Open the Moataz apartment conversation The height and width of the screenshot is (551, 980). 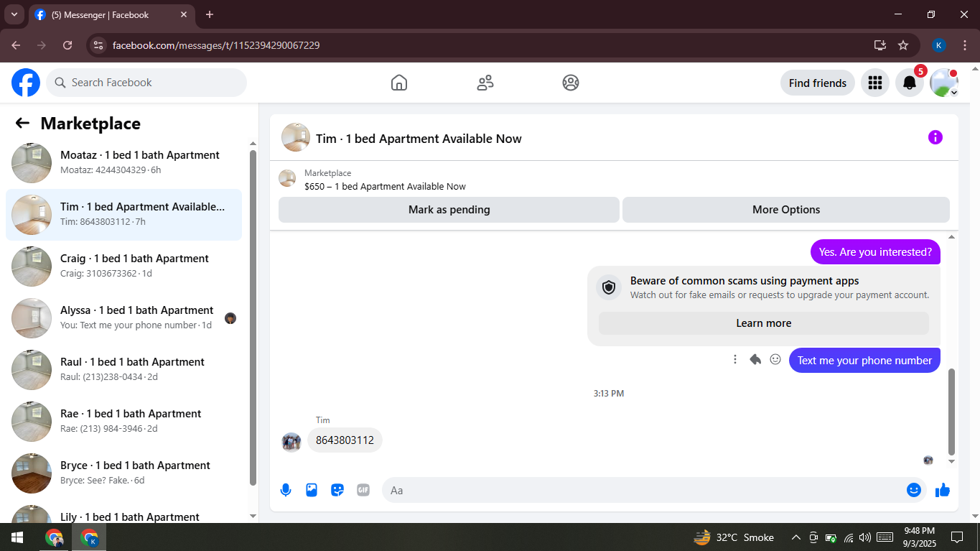click(123, 162)
